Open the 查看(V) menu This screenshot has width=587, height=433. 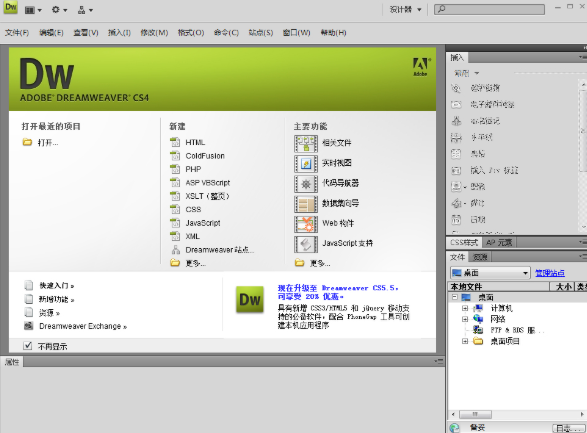[x=86, y=33]
